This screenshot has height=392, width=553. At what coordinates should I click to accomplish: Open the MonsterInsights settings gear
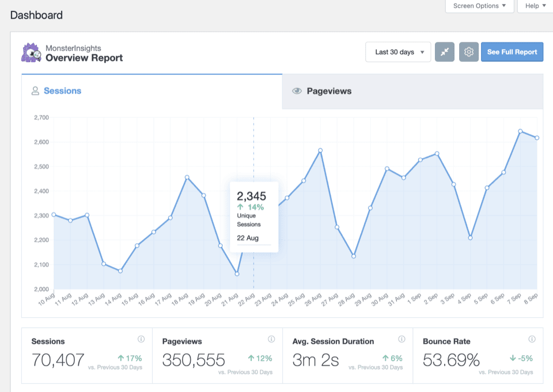click(x=468, y=52)
